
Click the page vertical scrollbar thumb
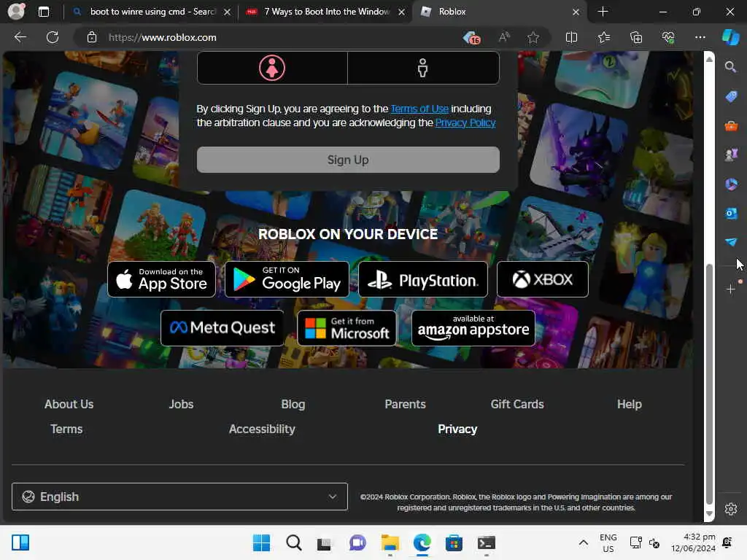point(709,384)
